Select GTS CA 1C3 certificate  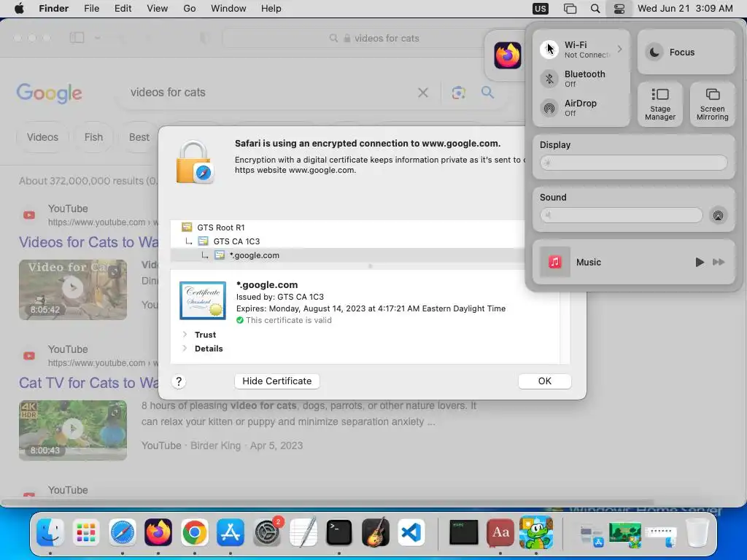tap(236, 241)
